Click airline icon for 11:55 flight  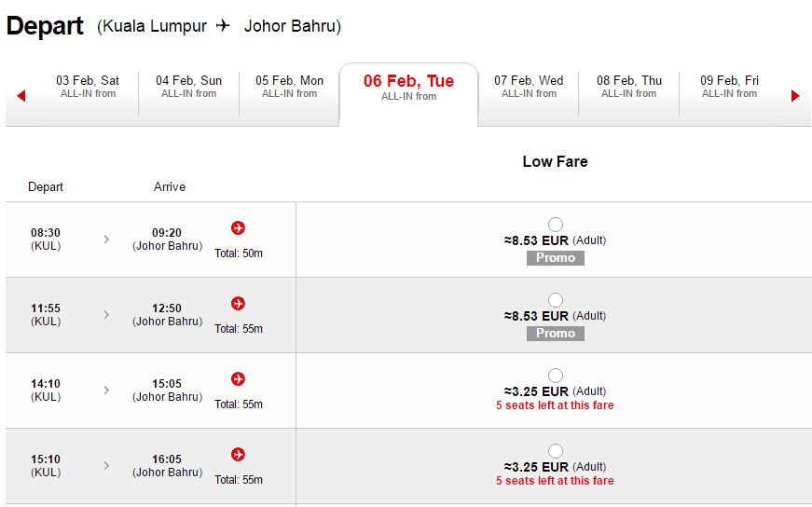pyautogui.click(x=239, y=304)
